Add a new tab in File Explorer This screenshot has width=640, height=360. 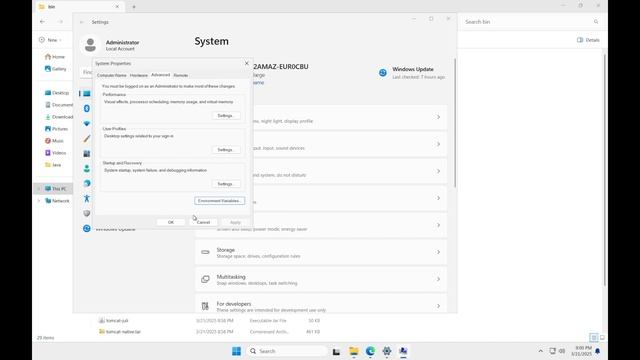coord(134,7)
